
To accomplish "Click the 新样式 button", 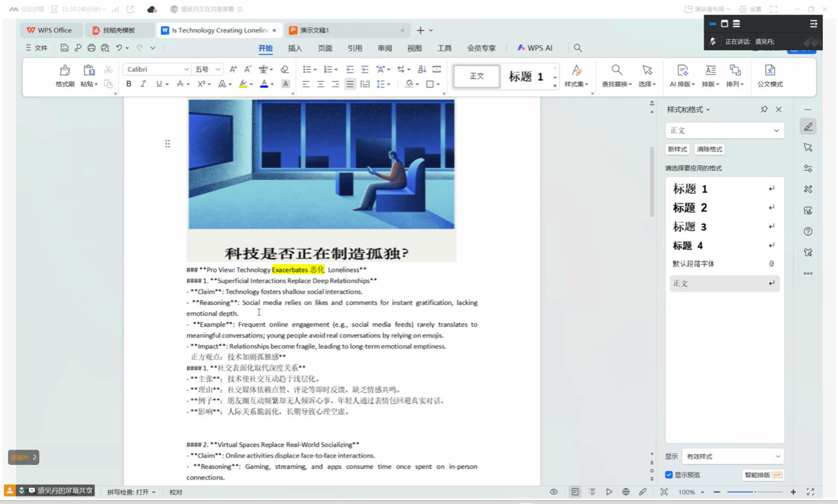I will (x=677, y=149).
